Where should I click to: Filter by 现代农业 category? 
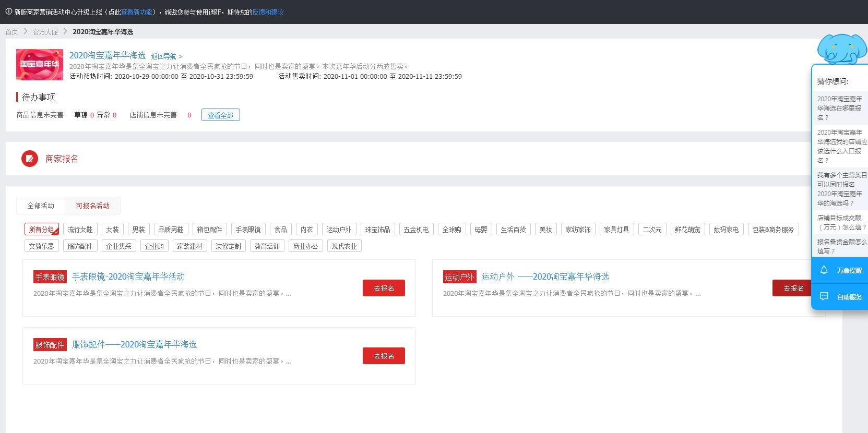pos(344,246)
